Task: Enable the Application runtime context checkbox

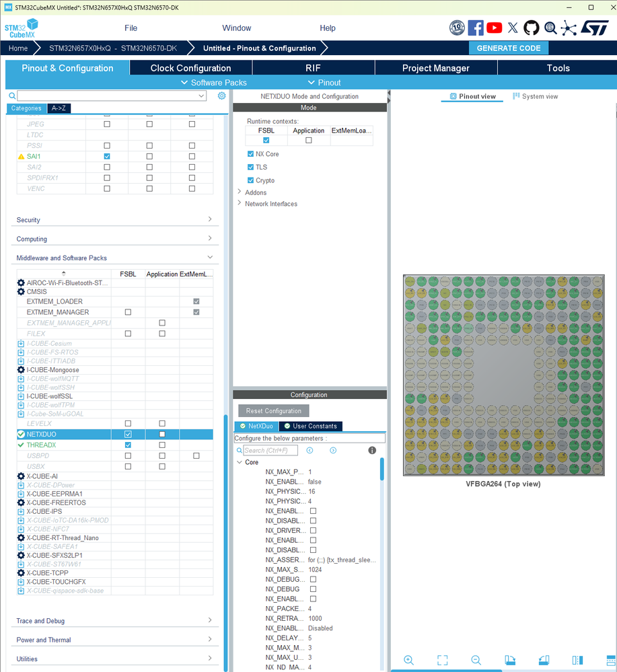Action: tap(309, 141)
